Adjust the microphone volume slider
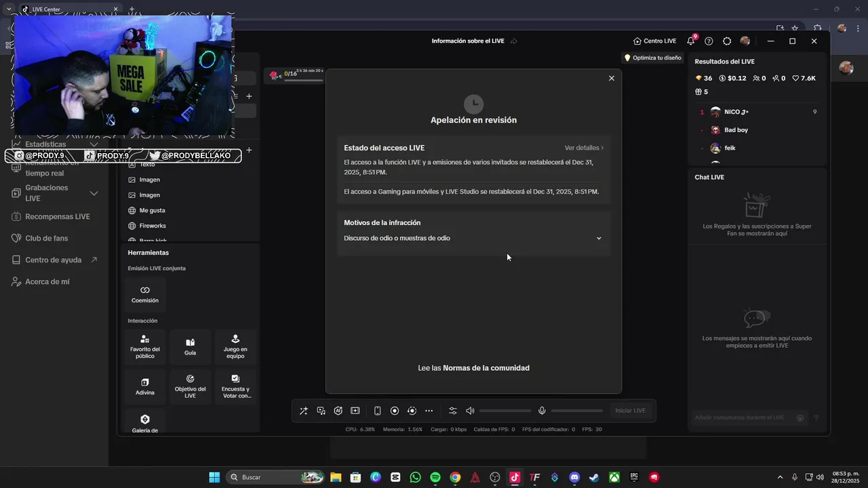This screenshot has width=868, height=488. (577, 411)
